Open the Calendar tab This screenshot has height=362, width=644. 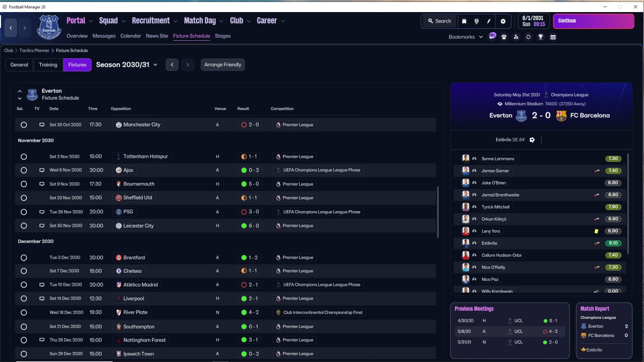[x=131, y=36]
